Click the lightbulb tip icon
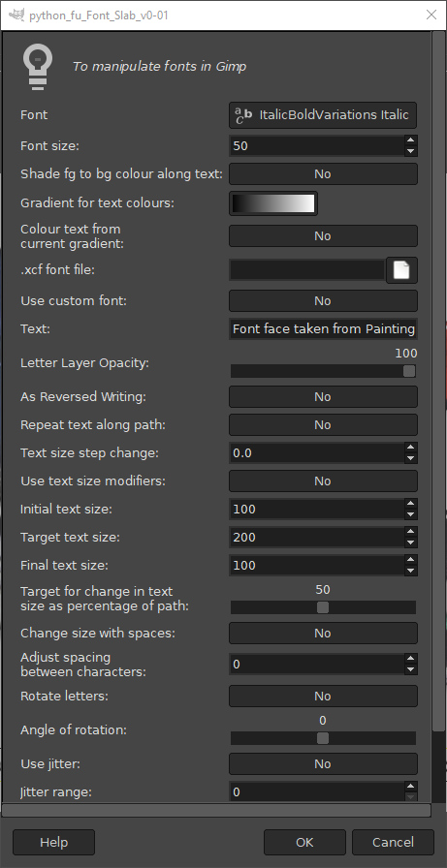 tap(38, 67)
